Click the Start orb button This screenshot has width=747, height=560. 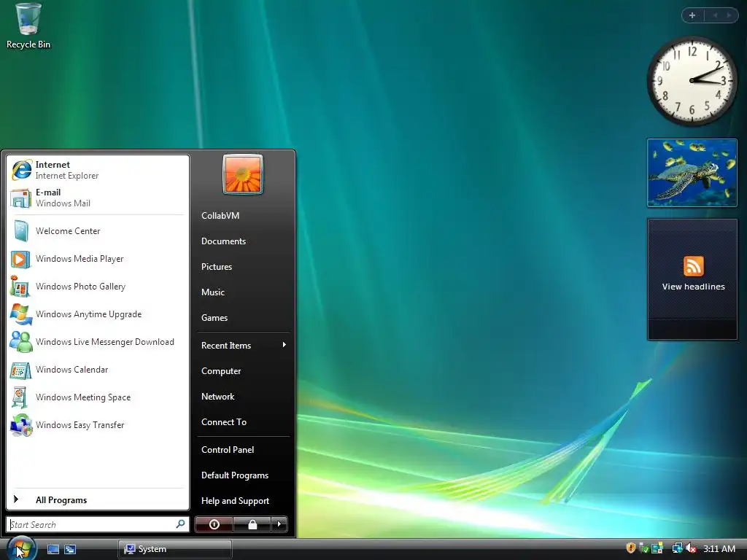(22, 548)
